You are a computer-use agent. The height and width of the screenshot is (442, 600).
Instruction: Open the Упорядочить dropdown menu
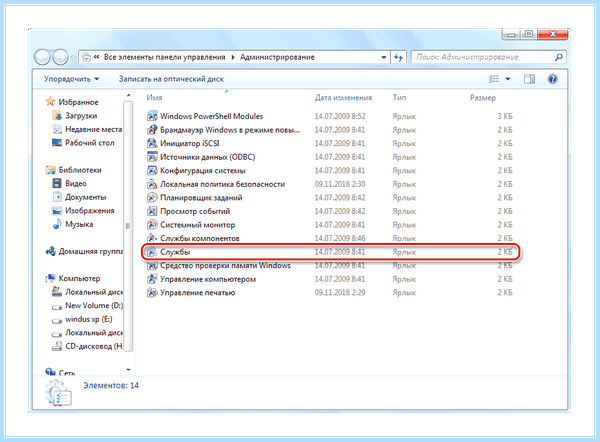click(71, 79)
